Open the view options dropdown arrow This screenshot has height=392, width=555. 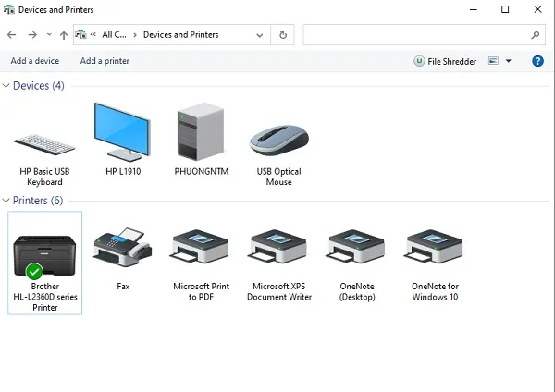508,61
